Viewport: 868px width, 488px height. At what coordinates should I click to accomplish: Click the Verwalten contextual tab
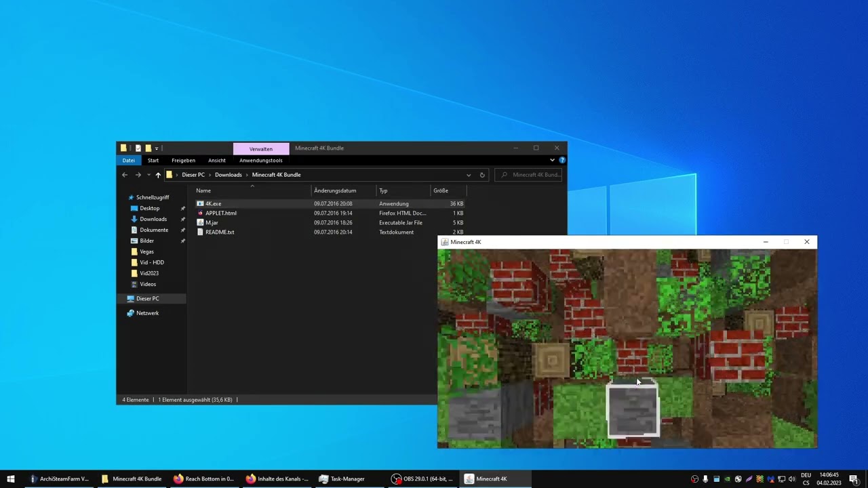point(261,148)
